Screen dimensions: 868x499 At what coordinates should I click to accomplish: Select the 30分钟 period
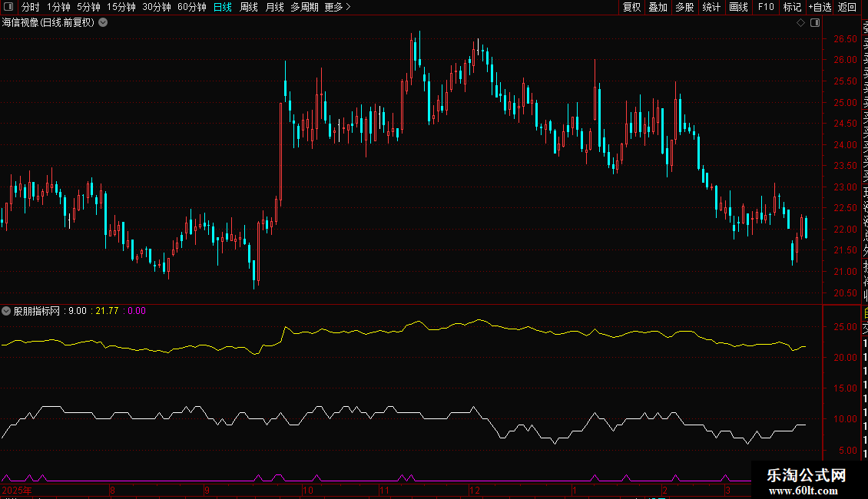coord(157,7)
